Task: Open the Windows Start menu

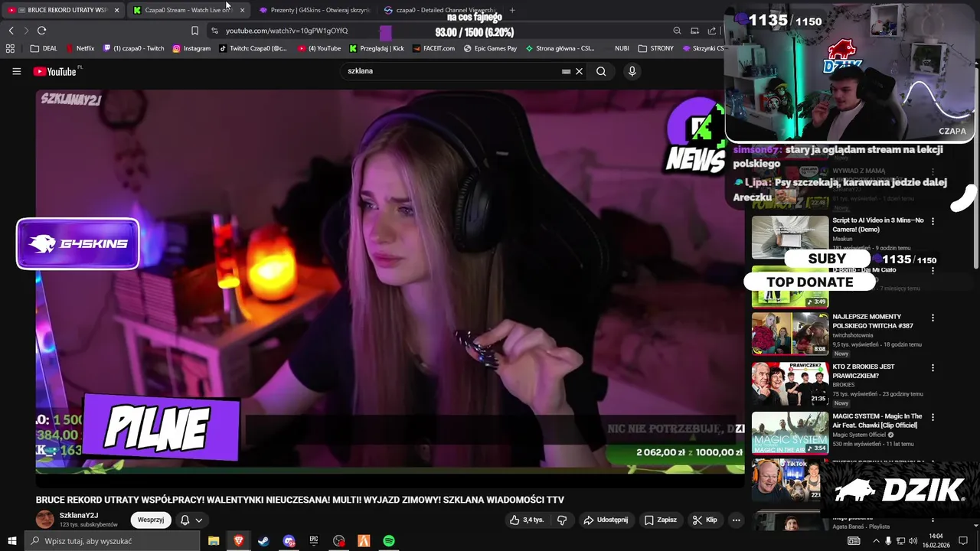Action: click(x=11, y=541)
